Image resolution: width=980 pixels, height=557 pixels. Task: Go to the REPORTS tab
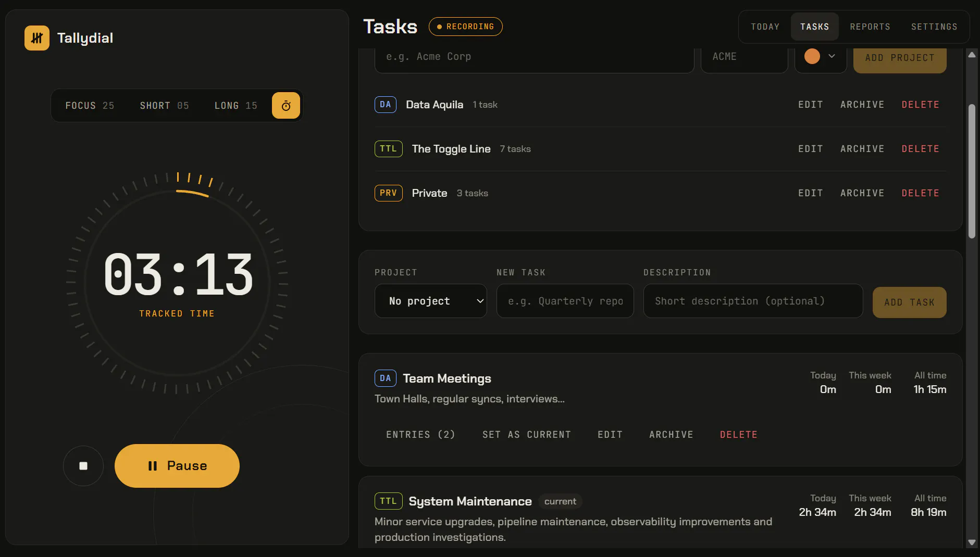(x=870, y=27)
